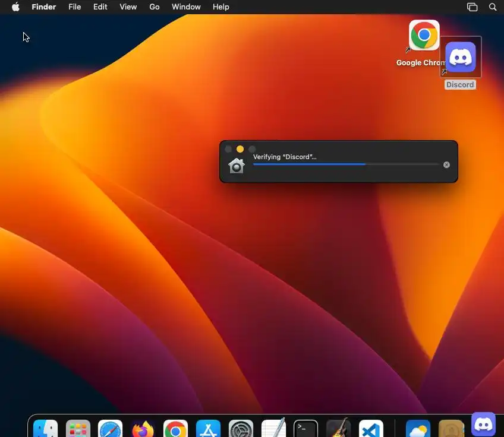Image resolution: width=504 pixels, height=437 pixels.
Task: Click the Verifying "Discord" text
Action: pos(285,157)
